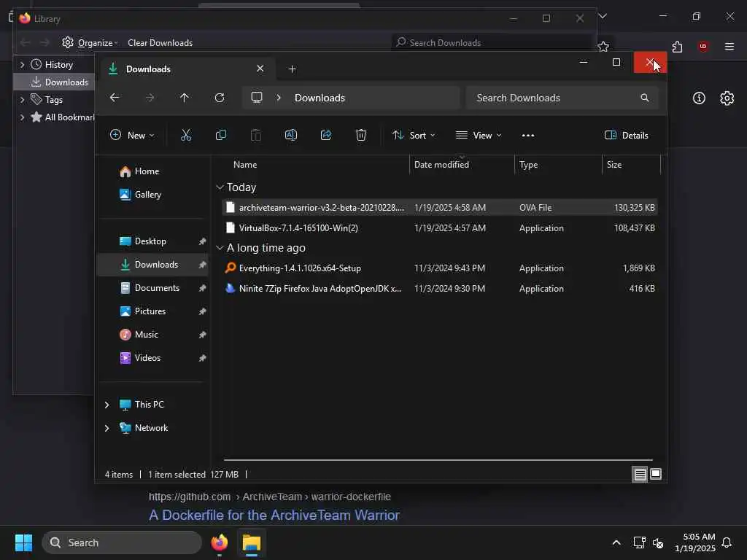Show hidden system tray icons
Viewport: 747px width, 560px height.
616,542
